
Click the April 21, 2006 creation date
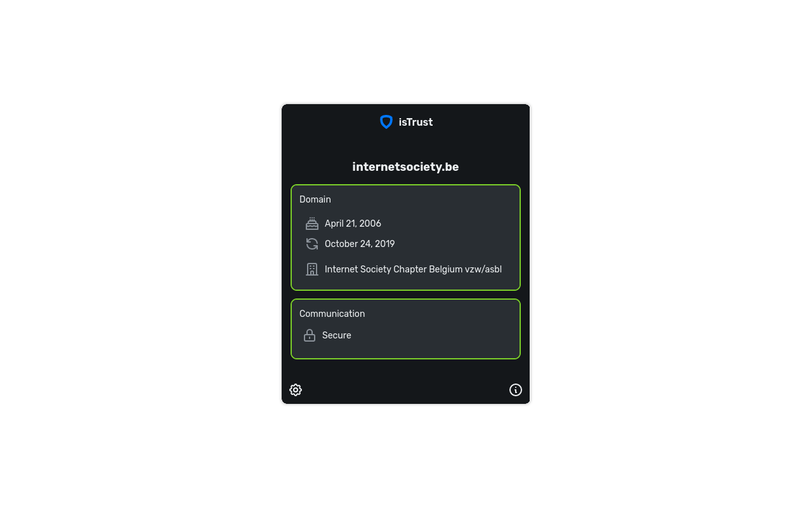pyautogui.click(x=353, y=224)
